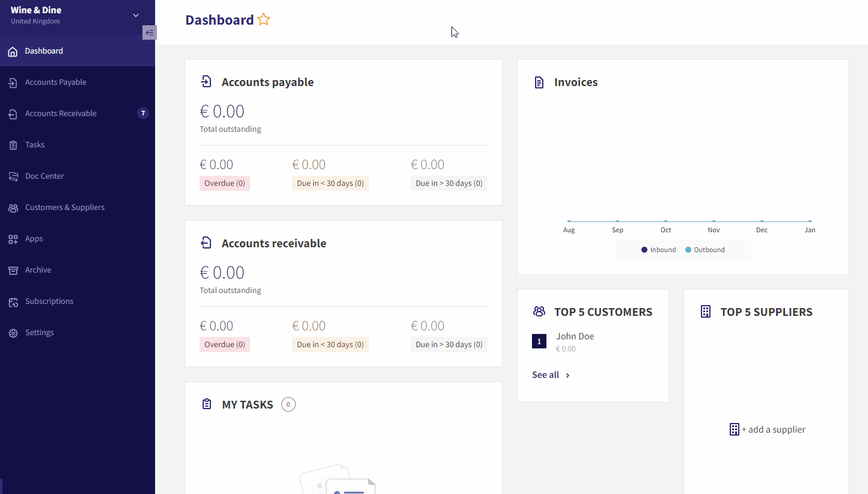Viewport: 868px width, 494px height.
Task: Click the TOP 5 SUPPLIERS heading
Action: (766, 312)
